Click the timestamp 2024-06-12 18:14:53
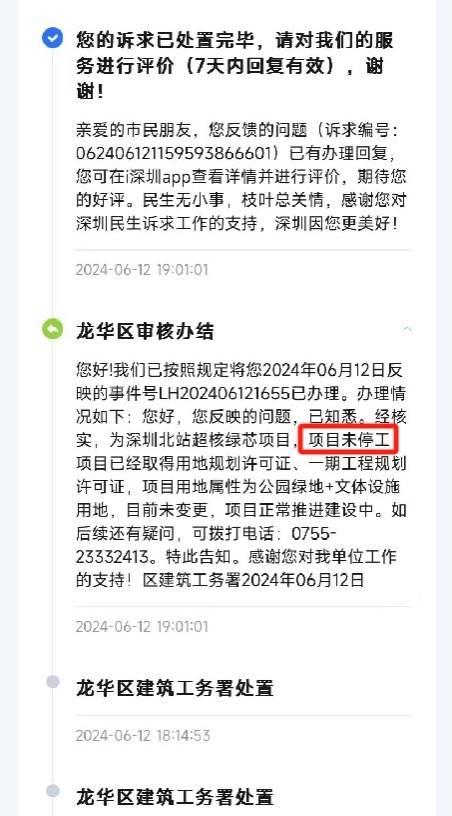452x816 pixels. coord(143,735)
